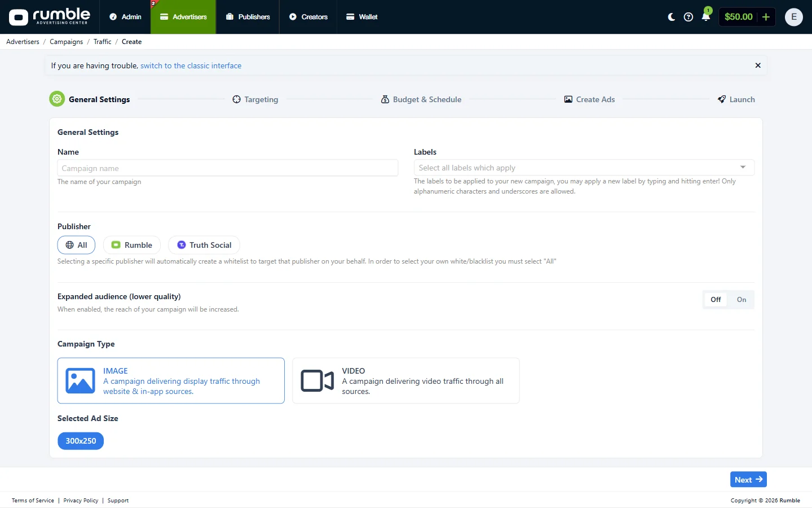
Task: Dismiss the classic interface notice
Action: coord(758,65)
